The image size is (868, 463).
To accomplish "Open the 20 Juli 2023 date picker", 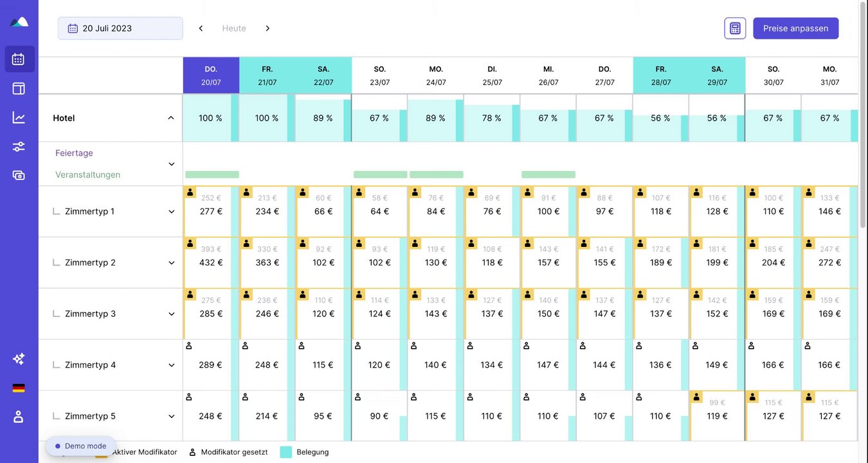I will [120, 28].
